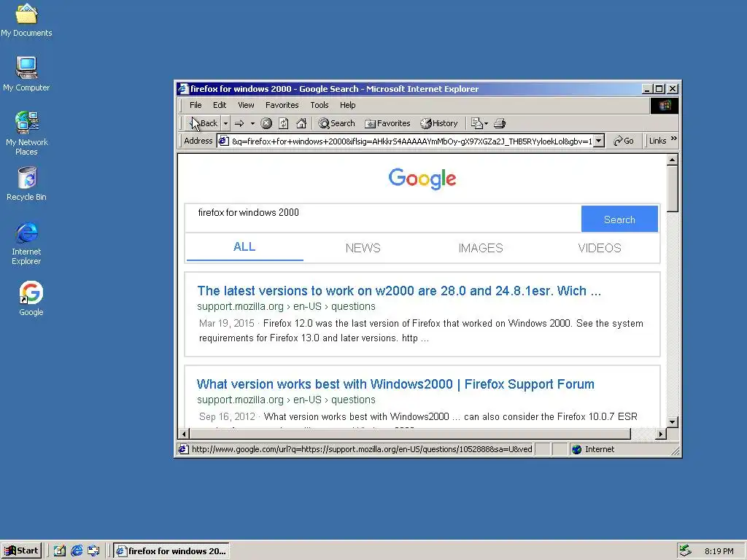
Task: Switch to the IMAGES tab
Action: pyautogui.click(x=481, y=248)
